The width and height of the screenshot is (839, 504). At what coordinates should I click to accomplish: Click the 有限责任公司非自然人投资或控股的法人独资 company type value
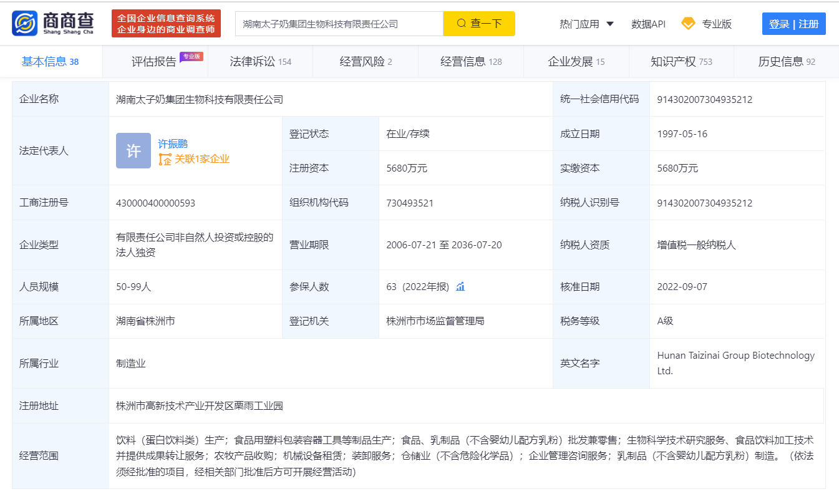coord(195,245)
